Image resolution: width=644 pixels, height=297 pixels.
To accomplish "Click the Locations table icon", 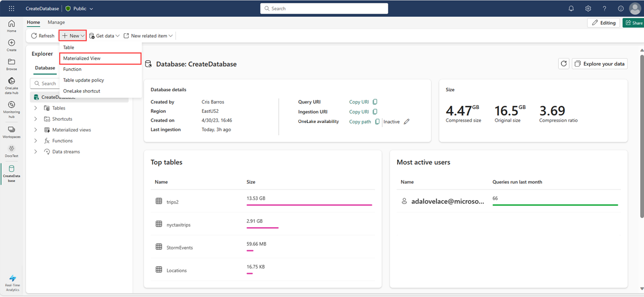I will pyautogui.click(x=159, y=270).
